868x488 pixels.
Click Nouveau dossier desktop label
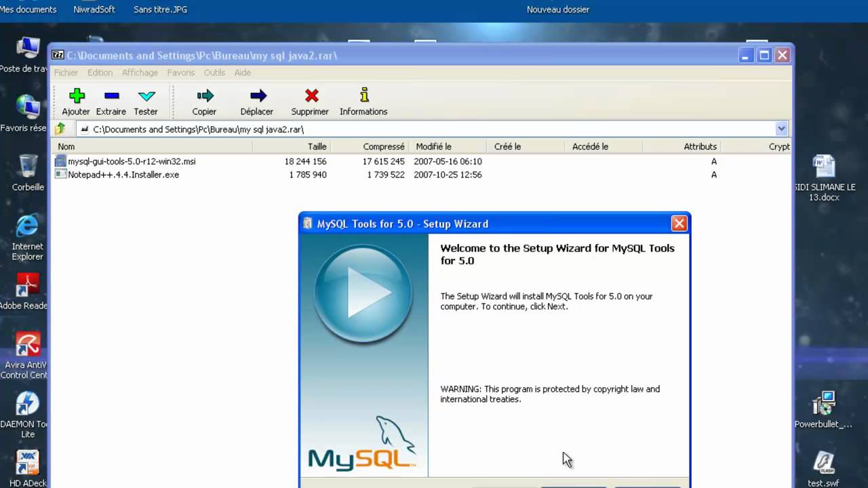click(558, 9)
